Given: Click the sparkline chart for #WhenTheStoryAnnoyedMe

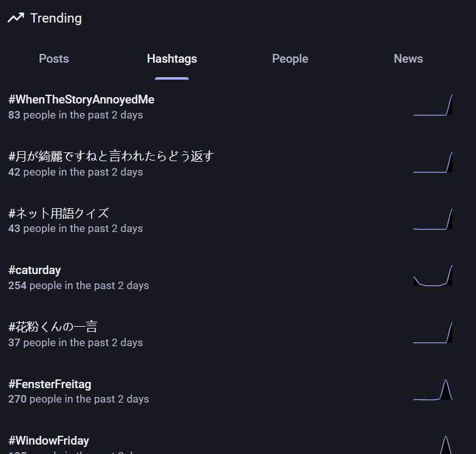Looking at the screenshot, I should tap(433, 106).
